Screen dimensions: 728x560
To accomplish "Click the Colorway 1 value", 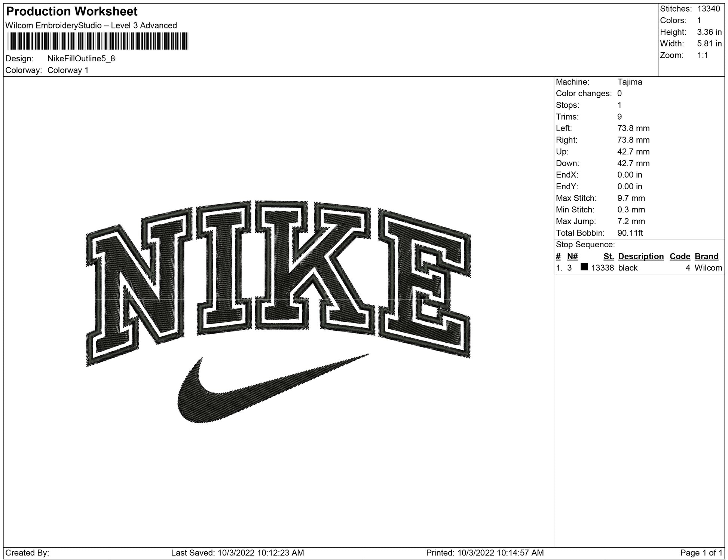I will [x=68, y=70].
